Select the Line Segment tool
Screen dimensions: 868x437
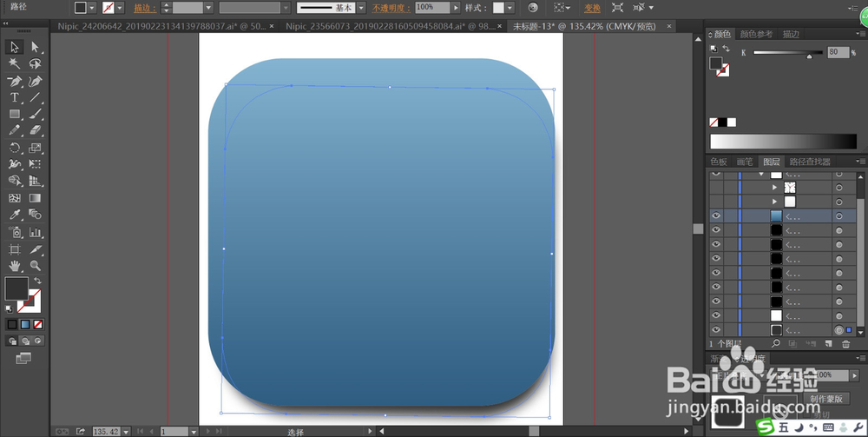point(36,98)
